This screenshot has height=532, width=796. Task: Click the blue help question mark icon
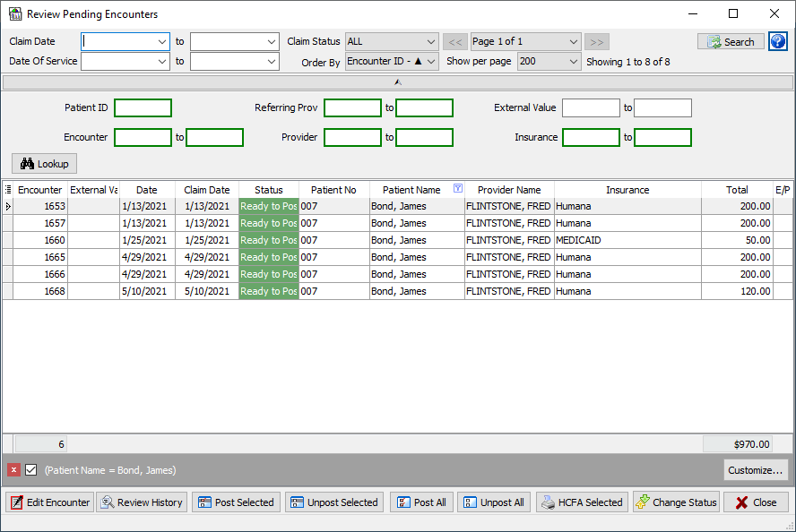pos(777,41)
